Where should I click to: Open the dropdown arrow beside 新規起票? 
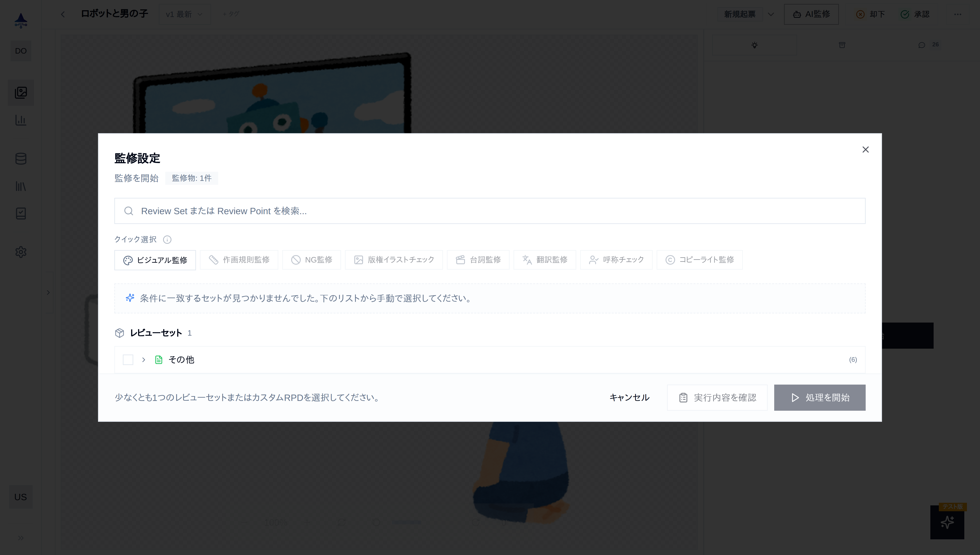click(x=771, y=15)
